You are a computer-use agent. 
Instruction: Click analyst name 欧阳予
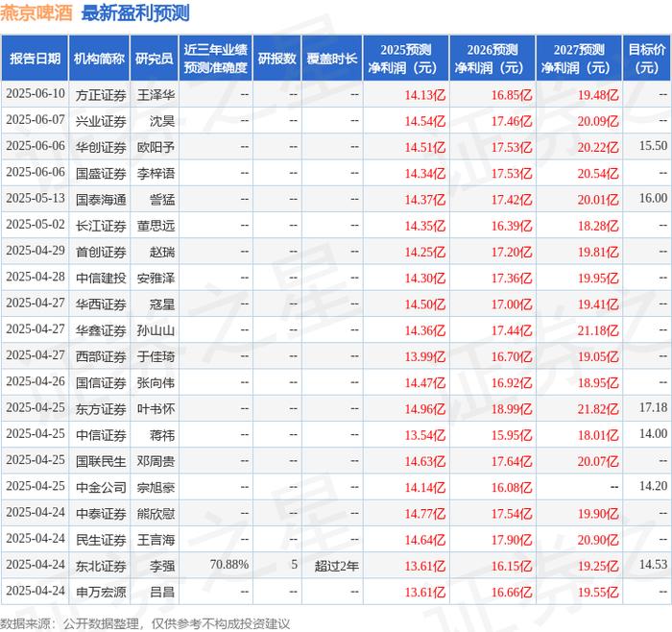(156, 147)
